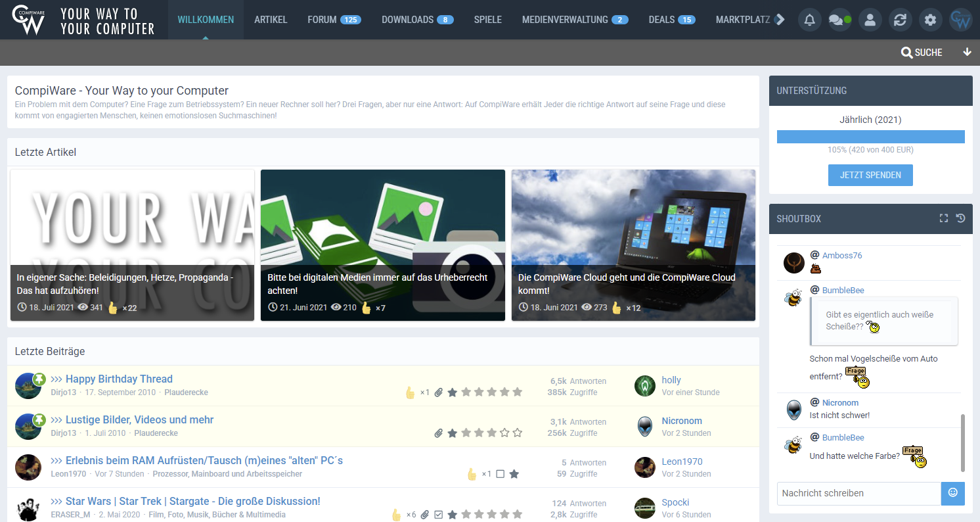Viewport: 980px width, 522px height.
Task: Click the BumbleBee name above the Vogelscheiße message
Action: point(843,290)
